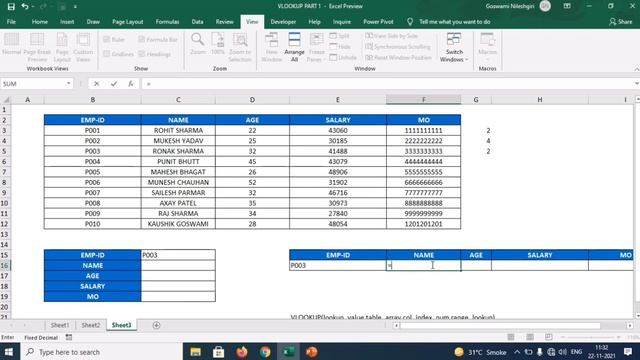This screenshot has height=360, width=640.
Task: Click cell containing KAUSHIK GOSWAMI
Action: pyautogui.click(x=178, y=224)
